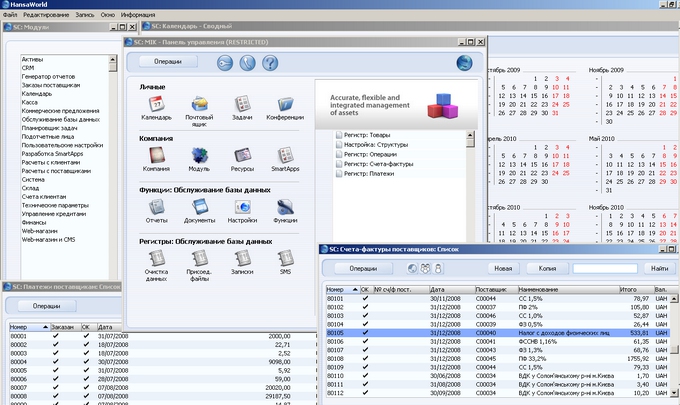Click the search field beside Найти
The image size is (680, 405).
(x=604, y=268)
